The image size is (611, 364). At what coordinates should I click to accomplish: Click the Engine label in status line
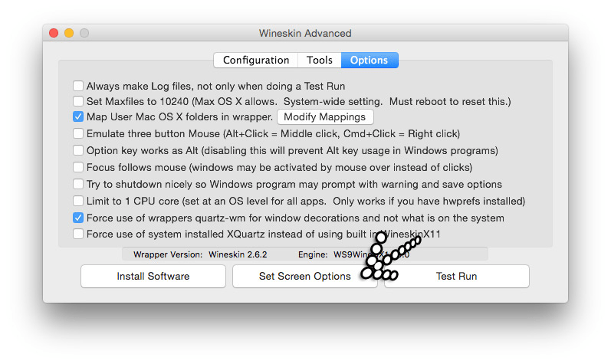pyautogui.click(x=313, y=254)
